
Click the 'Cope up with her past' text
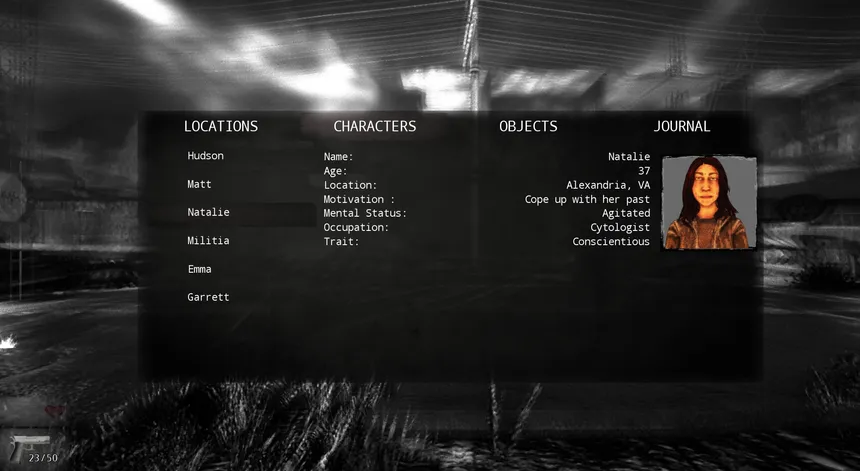(587, 200)
